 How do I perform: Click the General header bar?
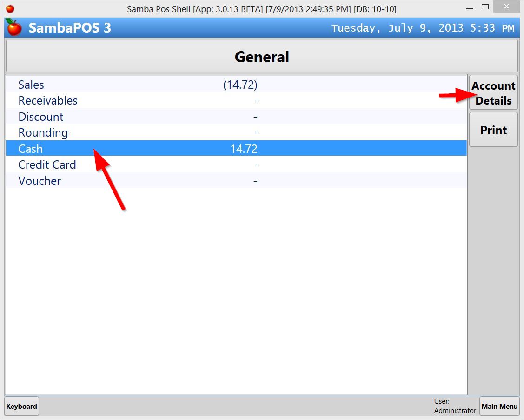point(261,57)
